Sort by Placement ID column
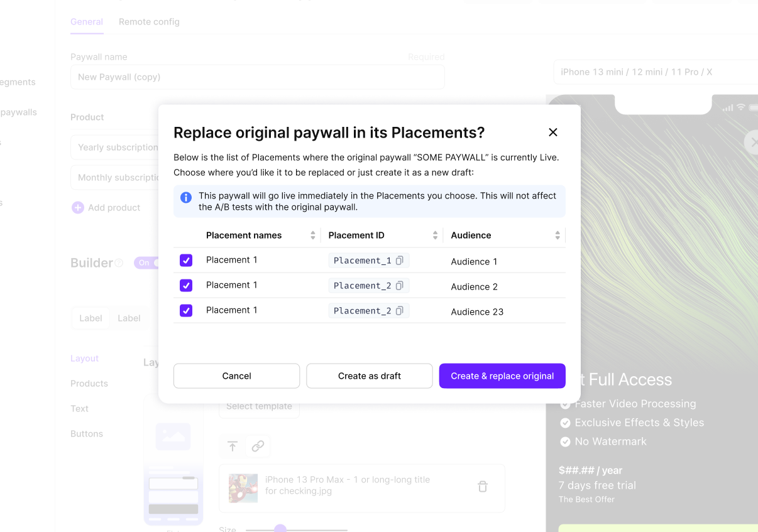 [x=435, y=236]
